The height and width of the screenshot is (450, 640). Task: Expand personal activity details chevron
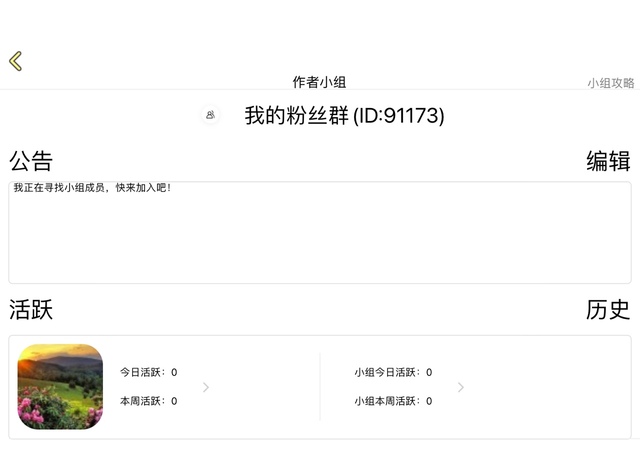206,387
